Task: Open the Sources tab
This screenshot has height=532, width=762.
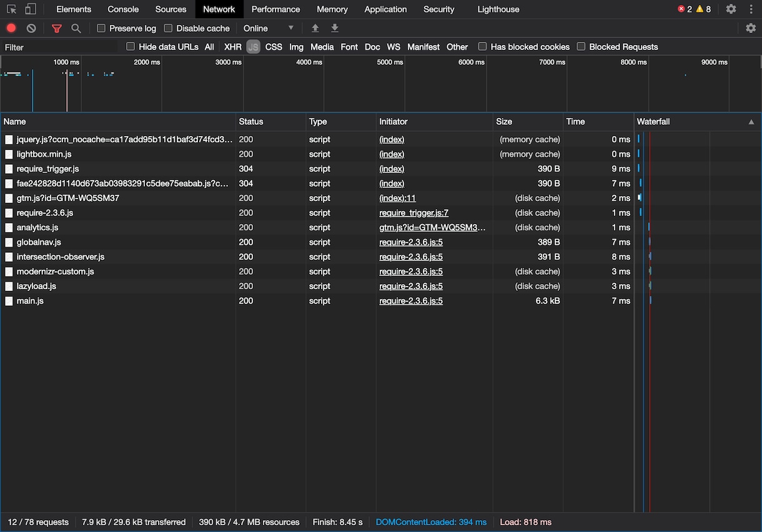Action: pyautogui.click(x=171, y=9)
